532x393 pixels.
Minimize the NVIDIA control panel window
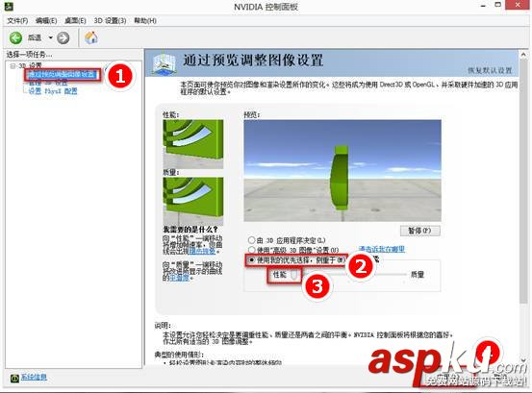point(483,5)
